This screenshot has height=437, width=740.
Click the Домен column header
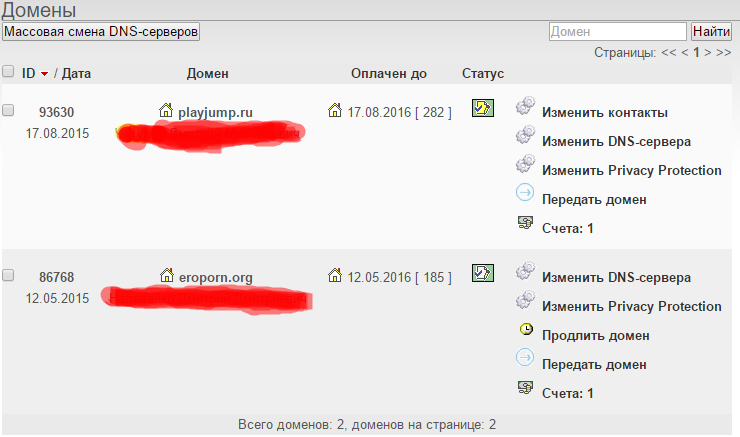click(207, 73)
